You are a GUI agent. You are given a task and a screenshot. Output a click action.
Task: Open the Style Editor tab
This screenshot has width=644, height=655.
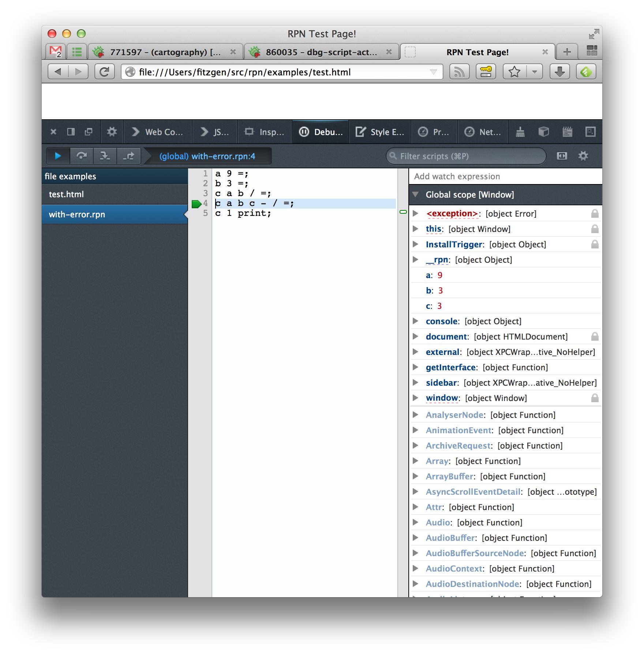380,132
